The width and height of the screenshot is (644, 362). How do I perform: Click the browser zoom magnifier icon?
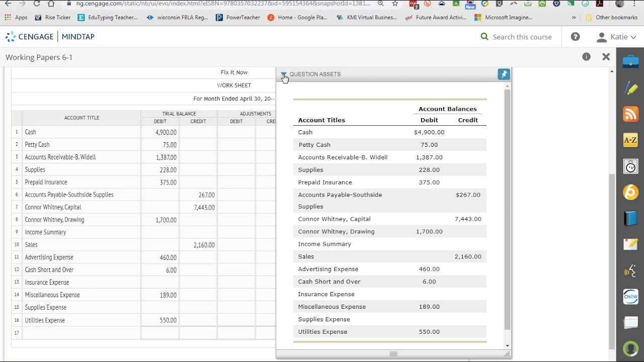[x=380, y=4]
